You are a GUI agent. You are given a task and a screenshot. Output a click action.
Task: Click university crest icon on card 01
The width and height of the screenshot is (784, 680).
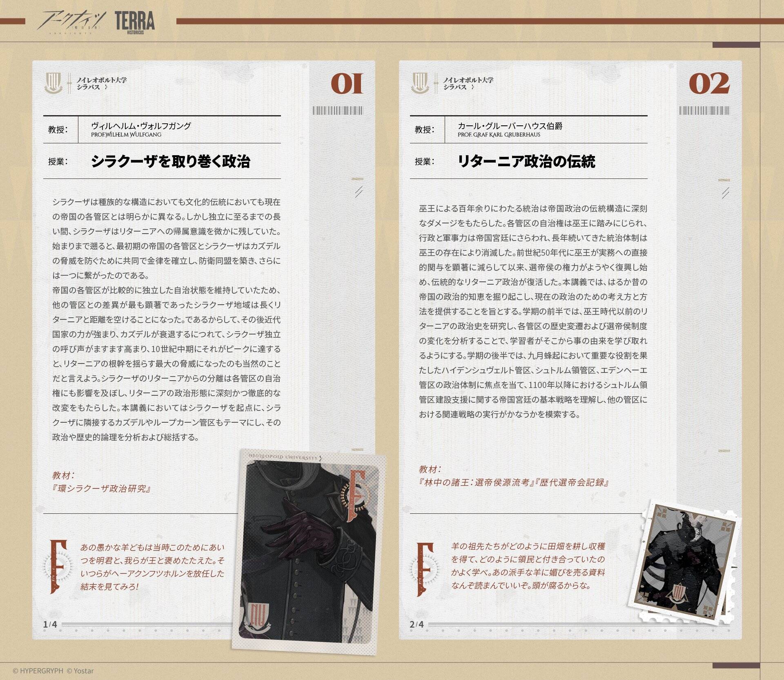(x=53, y=82)
